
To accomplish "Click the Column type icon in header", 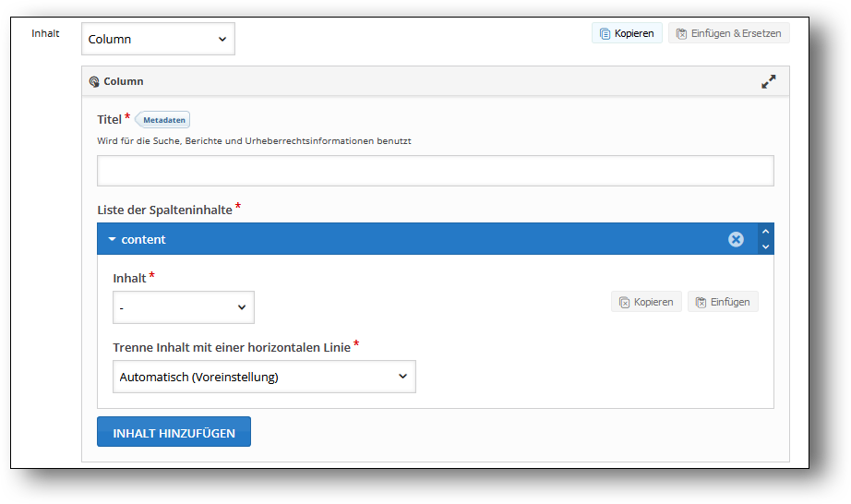I will [x=94, y=81].
